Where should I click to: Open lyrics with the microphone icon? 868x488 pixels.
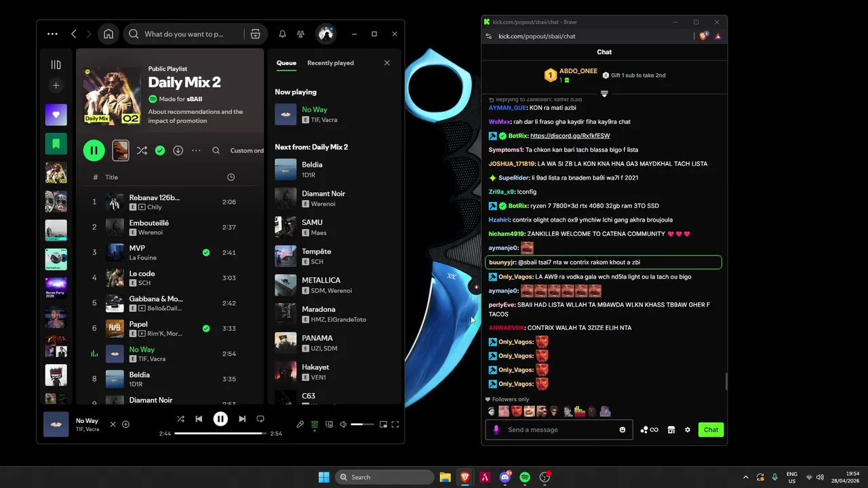[300, 424]
